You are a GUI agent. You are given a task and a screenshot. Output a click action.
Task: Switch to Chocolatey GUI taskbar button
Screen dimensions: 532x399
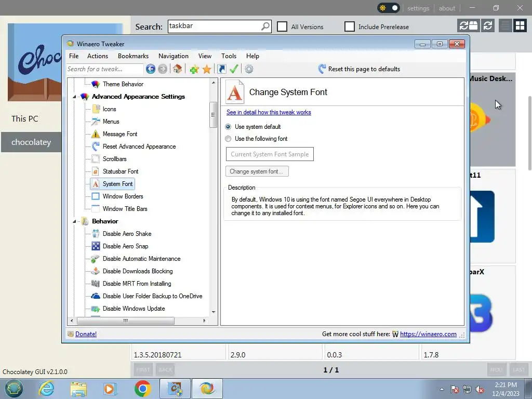tap(175, 389)
